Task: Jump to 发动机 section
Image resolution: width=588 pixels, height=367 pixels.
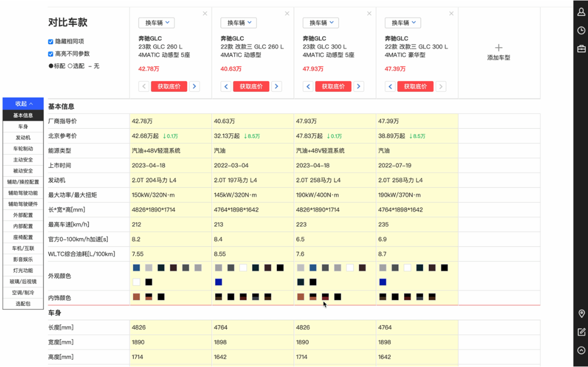Action: coord(23,138)
